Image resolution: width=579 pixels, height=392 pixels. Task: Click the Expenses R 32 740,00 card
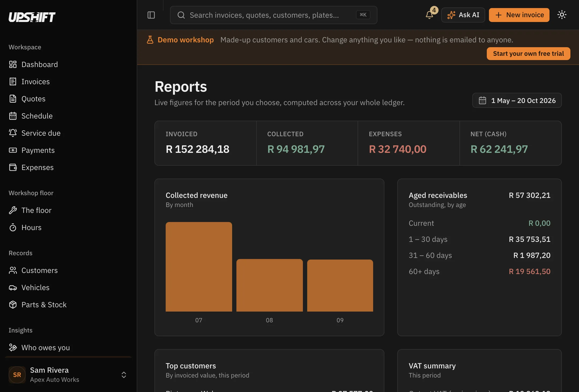point(409,143)
